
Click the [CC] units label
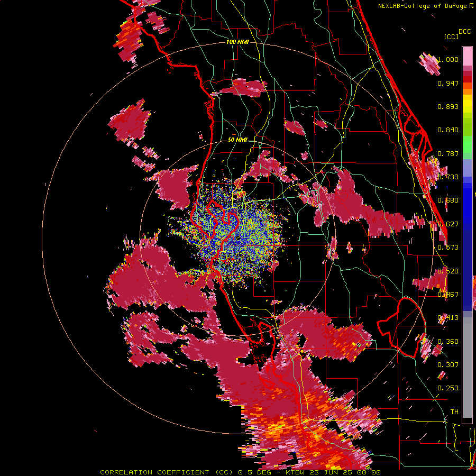(451, 36)
